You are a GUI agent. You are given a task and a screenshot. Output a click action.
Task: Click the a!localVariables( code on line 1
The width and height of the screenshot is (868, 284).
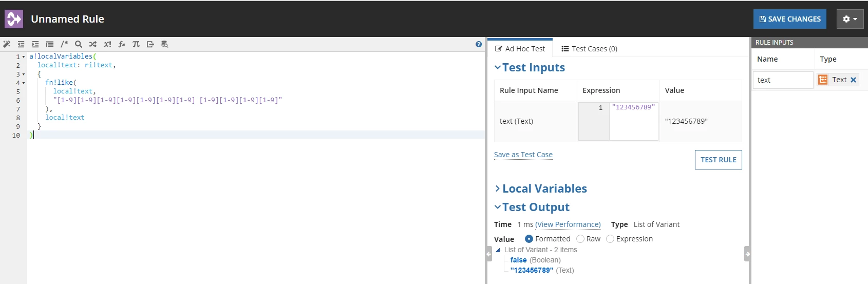(x=63, y=56)
